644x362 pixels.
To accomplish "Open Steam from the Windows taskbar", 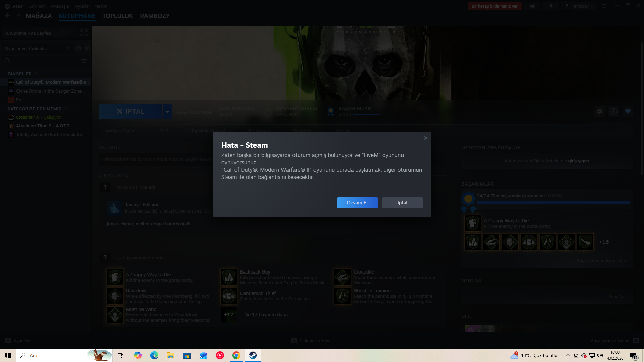I will 253,355.
